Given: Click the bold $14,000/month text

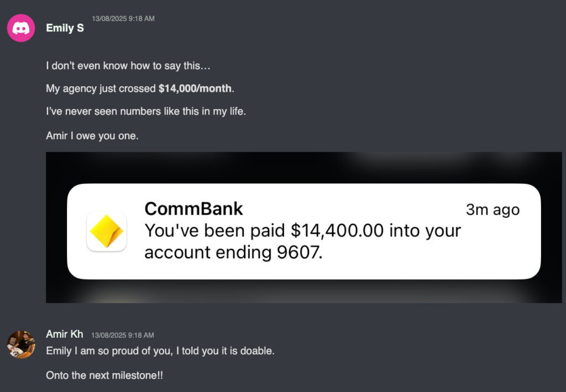Looking at the screenshot, I should (x=195, y=88).
